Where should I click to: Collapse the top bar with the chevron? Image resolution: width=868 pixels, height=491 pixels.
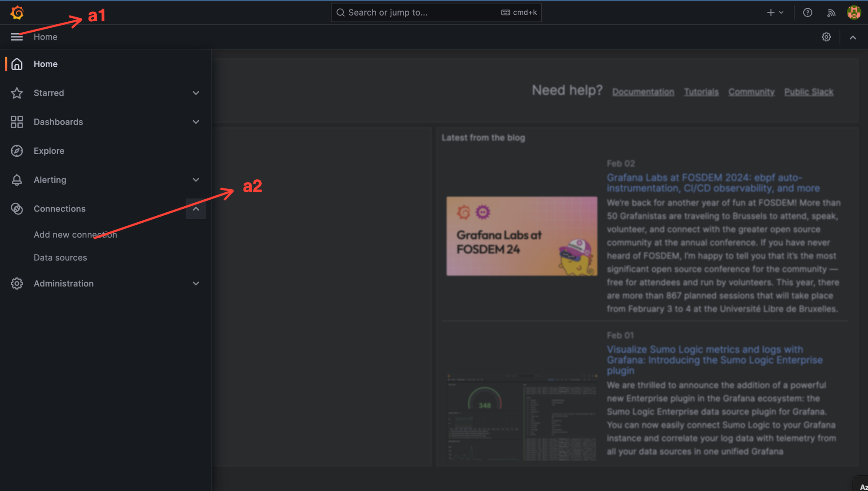(x=852, y=37)
